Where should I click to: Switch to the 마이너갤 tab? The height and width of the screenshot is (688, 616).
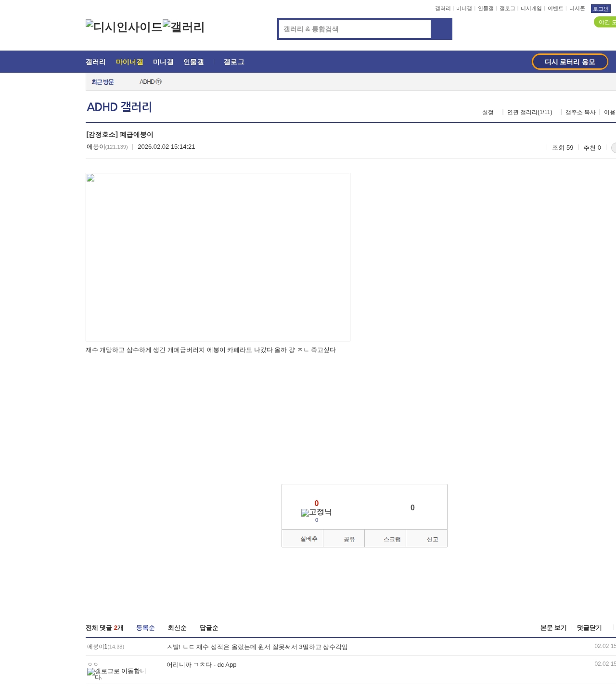(x=129, y=62)
